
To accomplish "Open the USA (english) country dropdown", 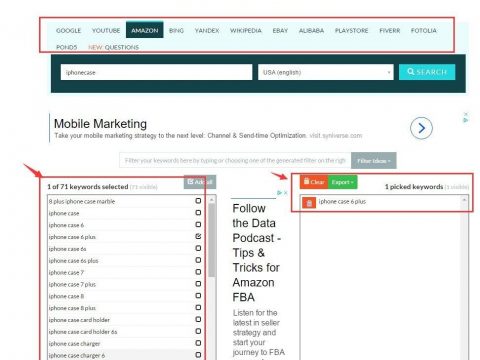I will [326, 72].
